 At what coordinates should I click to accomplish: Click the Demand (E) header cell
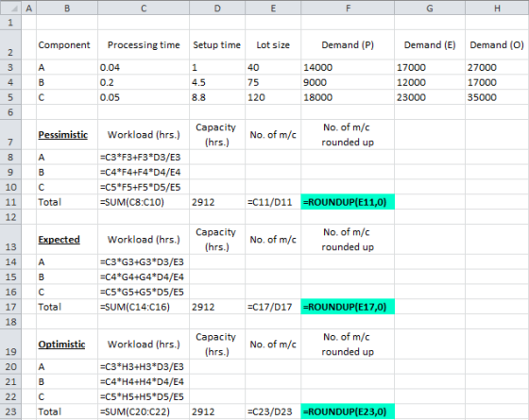430,45
